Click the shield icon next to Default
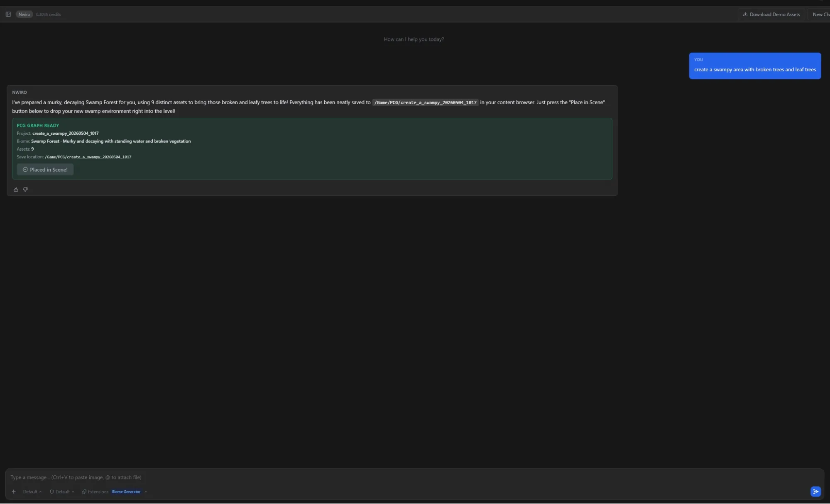Viewport: 830px width, 504px height. pyautogui.click(x=52, y=492)
